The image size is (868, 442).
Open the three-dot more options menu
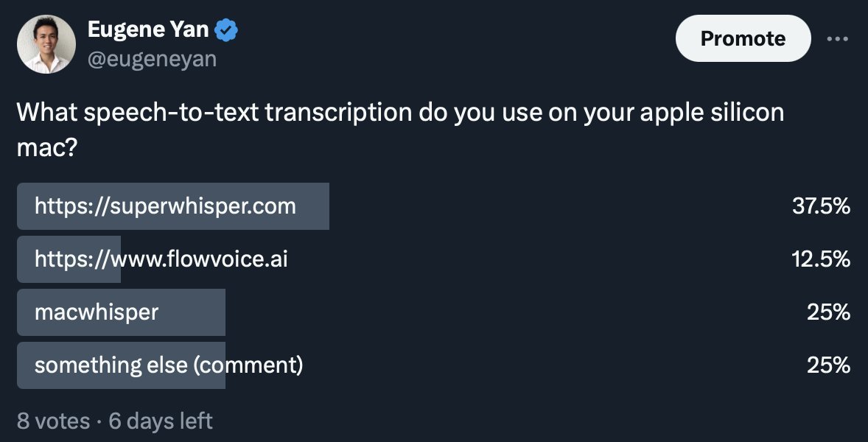click(x=838, y=38)
